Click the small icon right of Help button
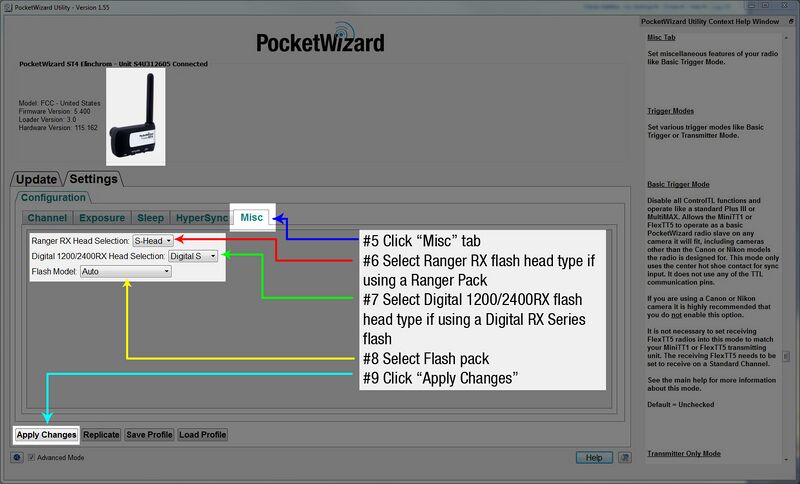This screenshot has width=800, height=484. [625, 457]
